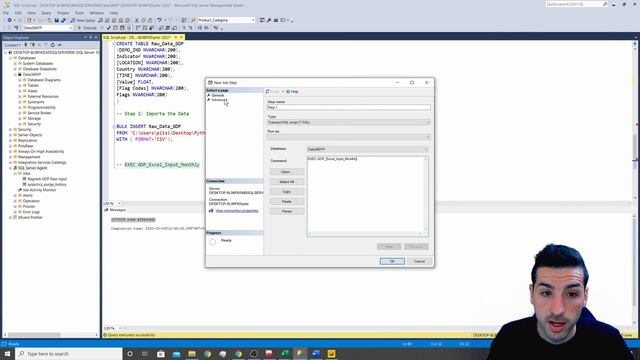Open Job Activity Monitor item

point(40,190)
